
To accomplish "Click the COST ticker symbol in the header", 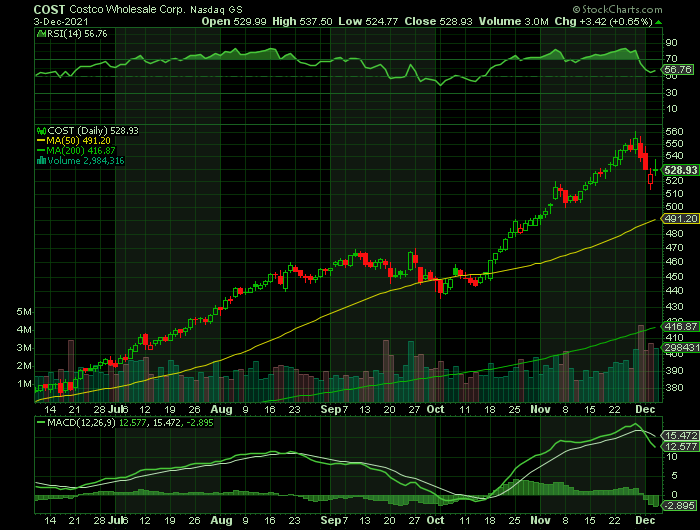I will [49, 9].
